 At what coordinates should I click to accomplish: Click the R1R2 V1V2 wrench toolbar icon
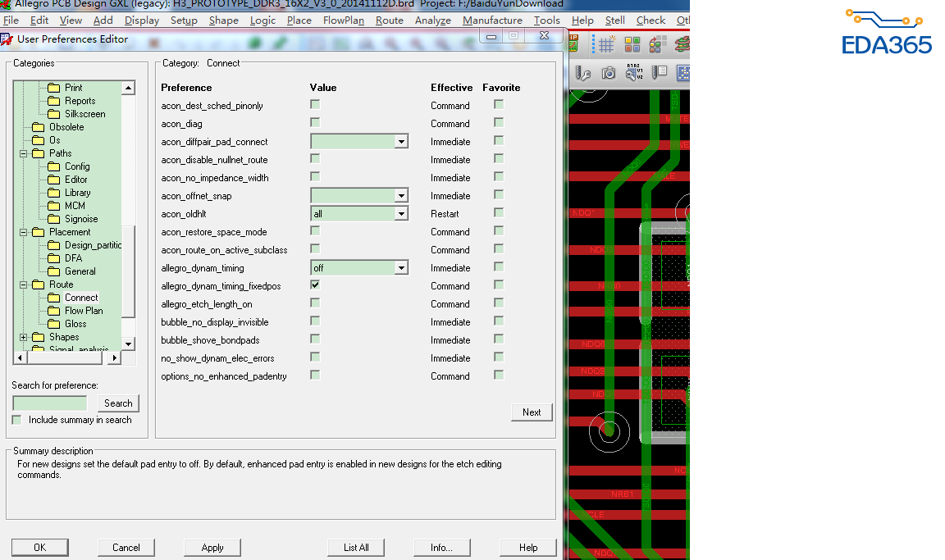click(633, 74)
